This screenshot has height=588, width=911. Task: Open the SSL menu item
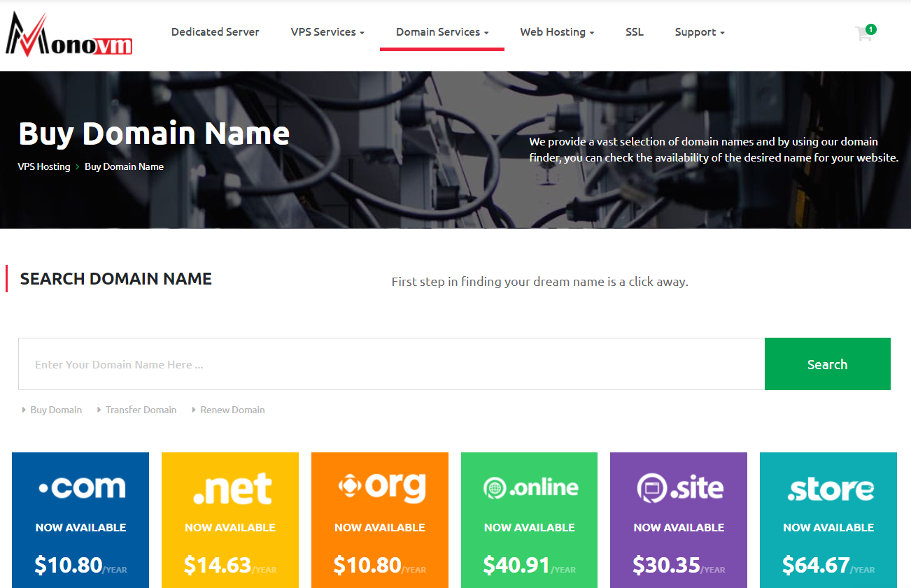(x=635, y=32)
